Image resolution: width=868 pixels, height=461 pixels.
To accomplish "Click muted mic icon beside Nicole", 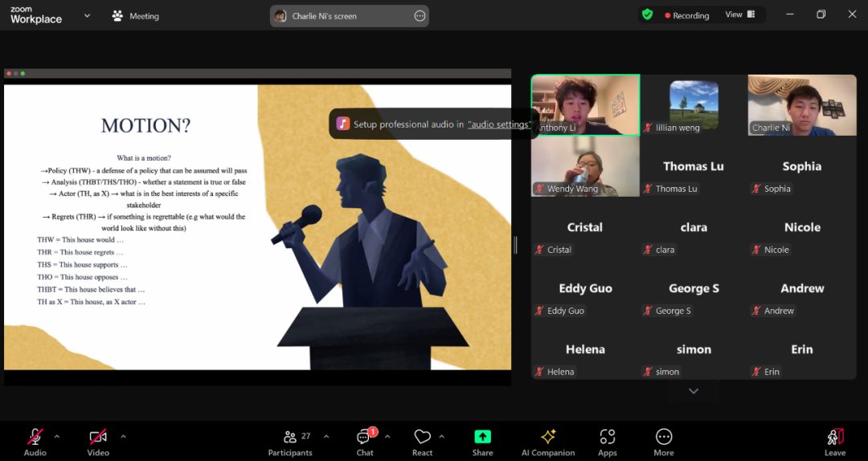I will (756, 250).
